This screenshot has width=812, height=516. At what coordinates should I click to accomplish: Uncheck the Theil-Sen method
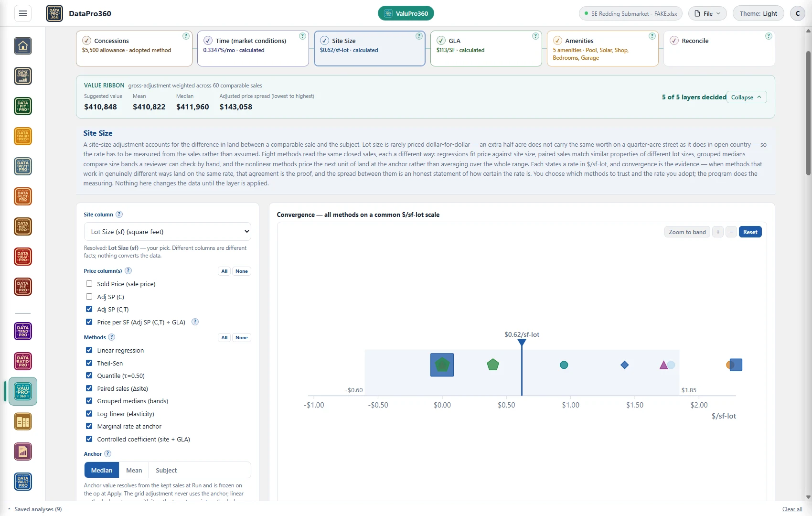89,363
